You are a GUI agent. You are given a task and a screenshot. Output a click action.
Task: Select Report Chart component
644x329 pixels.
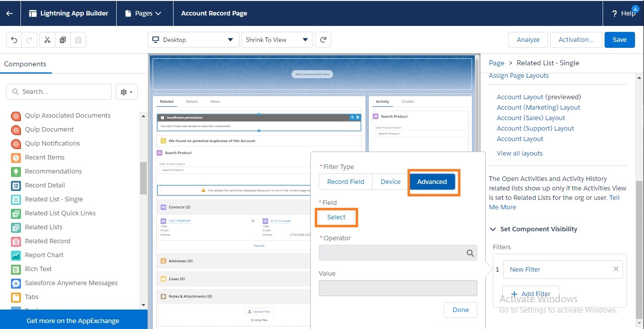pyautogui.click(x=44, y=255)
